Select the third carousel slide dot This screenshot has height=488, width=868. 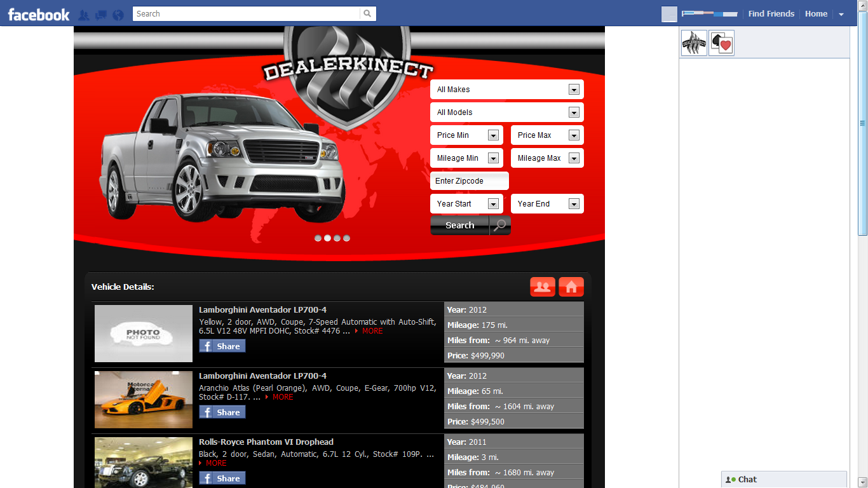tap(337, 238)
